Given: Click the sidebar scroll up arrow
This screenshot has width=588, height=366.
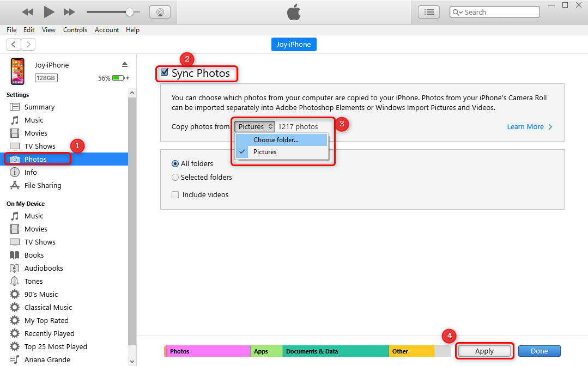Looking at the screenshot, I should point(132,93).
